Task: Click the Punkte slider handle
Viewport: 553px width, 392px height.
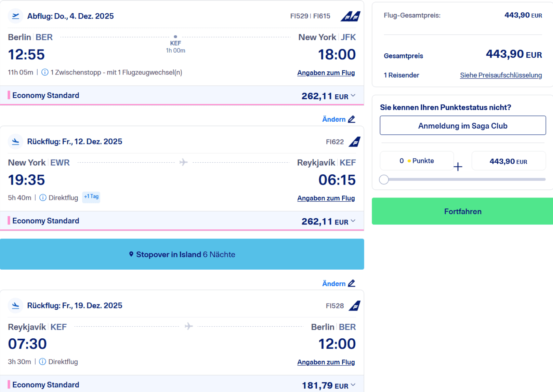Action: pos(384,179)
